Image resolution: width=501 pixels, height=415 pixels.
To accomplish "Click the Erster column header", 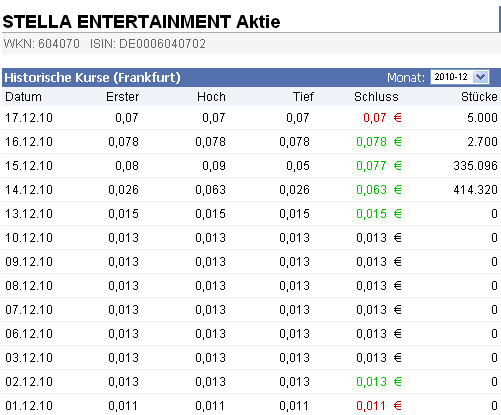I will coord(122,97).
